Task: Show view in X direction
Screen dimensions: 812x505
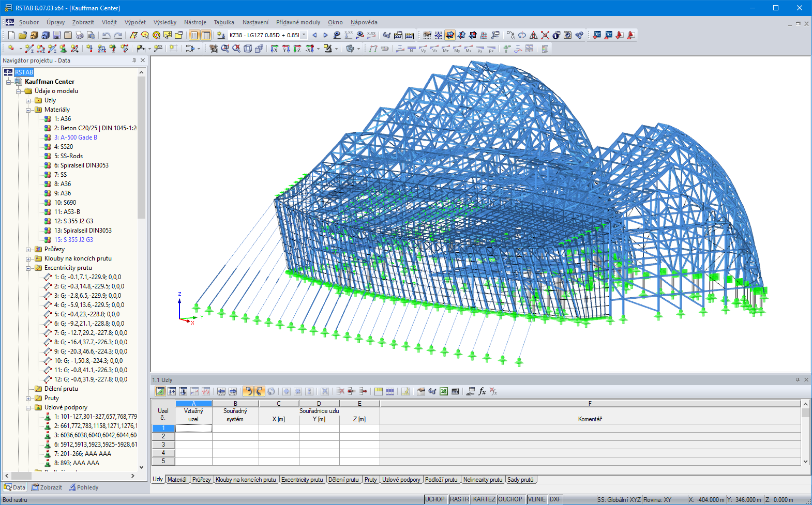Action: [x=274, y=49]
